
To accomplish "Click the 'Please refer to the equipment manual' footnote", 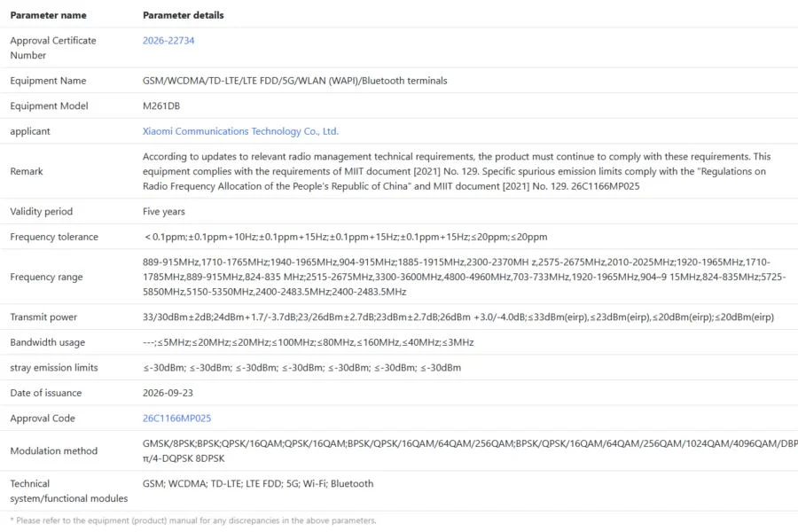I will 193,520.
